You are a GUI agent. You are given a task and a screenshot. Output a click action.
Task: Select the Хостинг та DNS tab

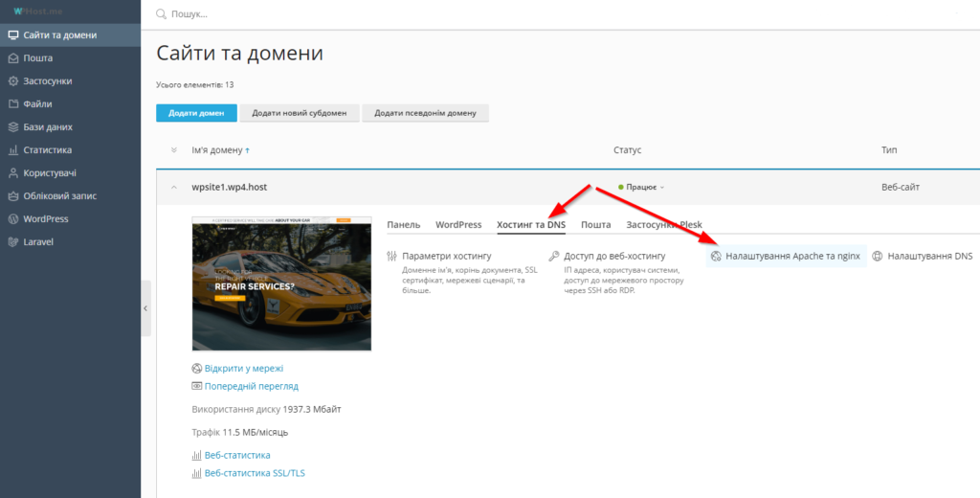pos(531,225)
